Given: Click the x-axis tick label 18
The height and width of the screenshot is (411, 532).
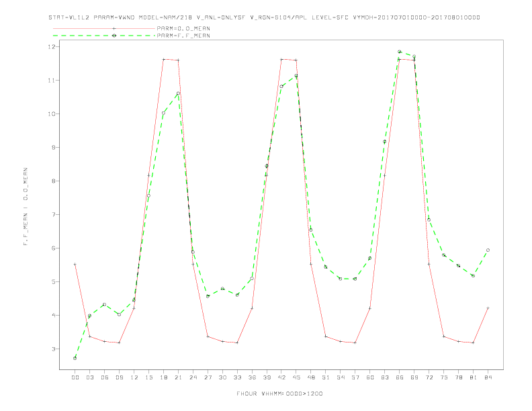Looking at the screenshot, I should point(163,377).
